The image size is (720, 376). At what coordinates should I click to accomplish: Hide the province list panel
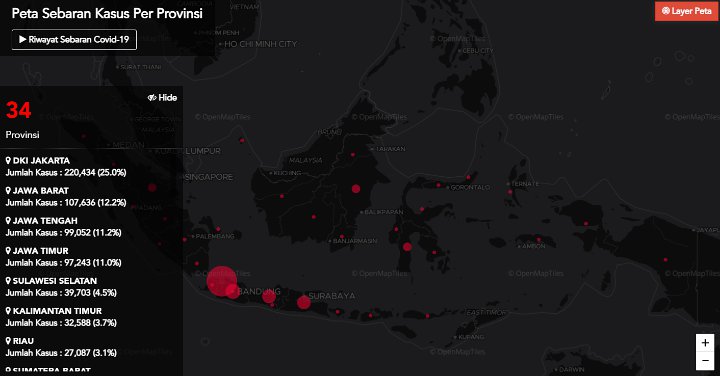[x=163, y=97]
